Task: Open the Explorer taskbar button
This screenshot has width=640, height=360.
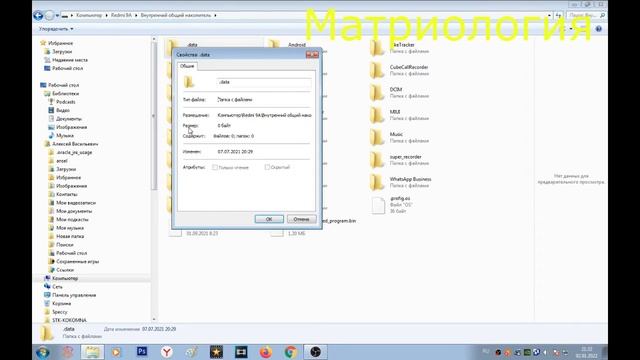Action: click(x=92, y=351)
